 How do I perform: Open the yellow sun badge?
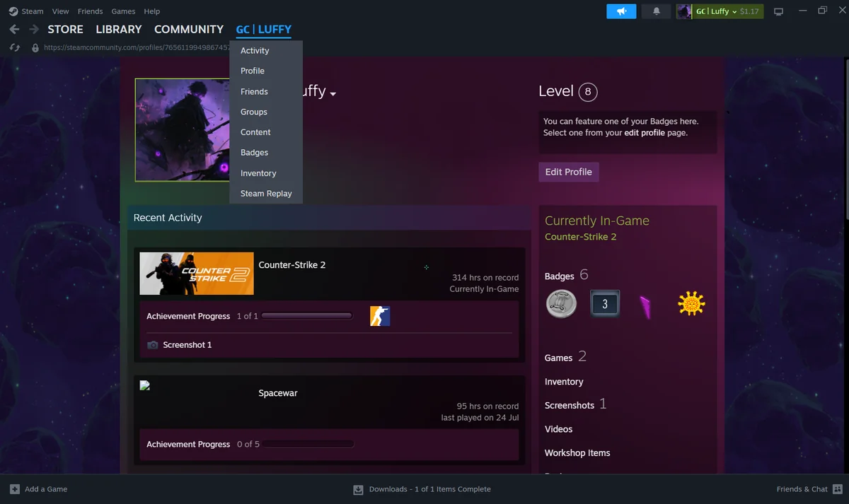point(691,304)
